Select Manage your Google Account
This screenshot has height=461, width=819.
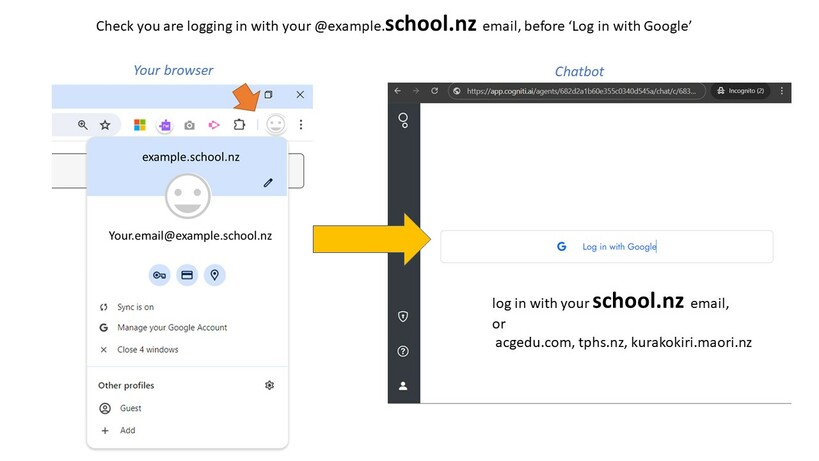(x=163, y=327)
